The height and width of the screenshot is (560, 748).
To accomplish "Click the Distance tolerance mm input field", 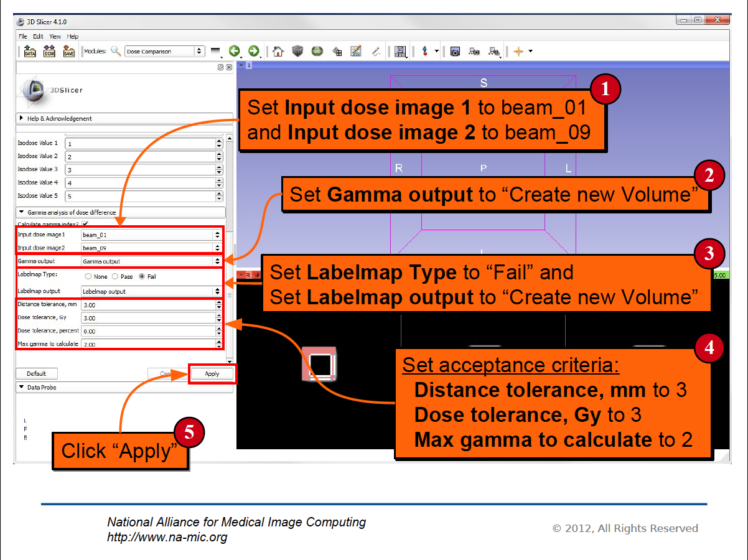I will click(147, 305).
